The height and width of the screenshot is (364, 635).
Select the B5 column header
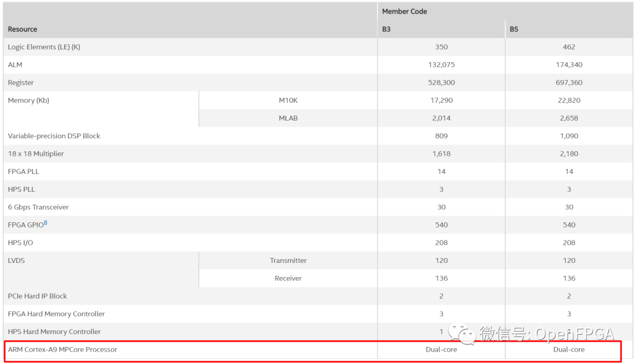coord(513,29)
